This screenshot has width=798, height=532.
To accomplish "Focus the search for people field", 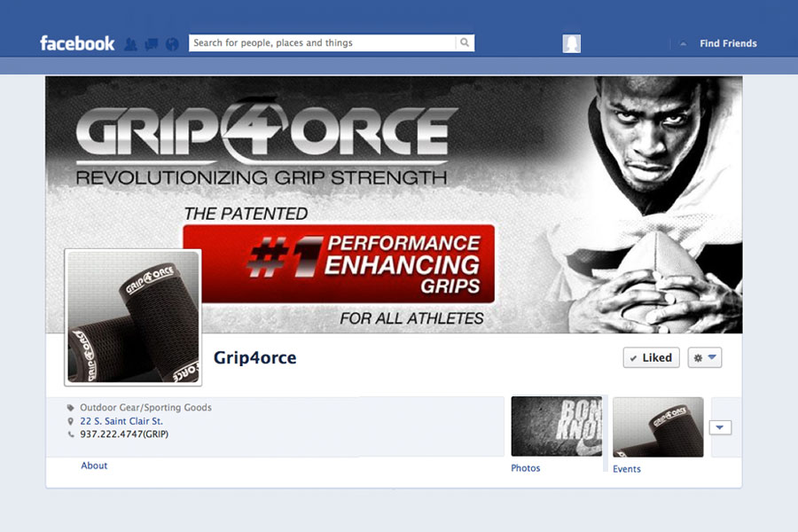I will click(x=322, y=43).
